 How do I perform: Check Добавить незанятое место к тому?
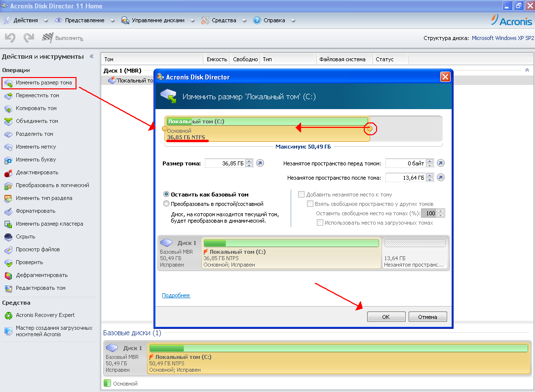coord(301,194)
